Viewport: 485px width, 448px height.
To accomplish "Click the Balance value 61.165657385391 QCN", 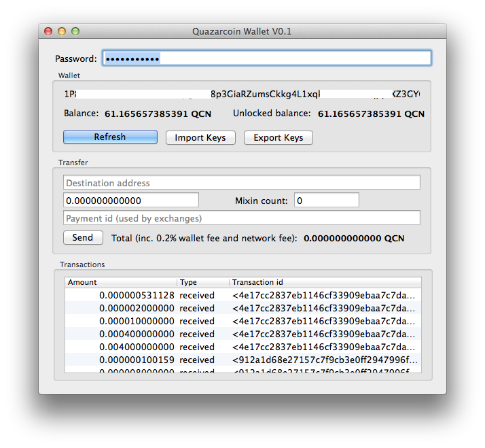I will (158, 114).
